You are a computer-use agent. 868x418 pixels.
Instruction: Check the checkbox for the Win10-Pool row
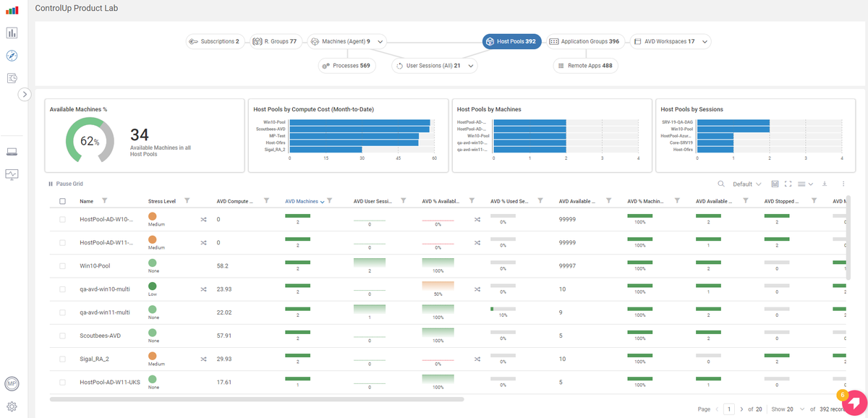coord(62,265)
